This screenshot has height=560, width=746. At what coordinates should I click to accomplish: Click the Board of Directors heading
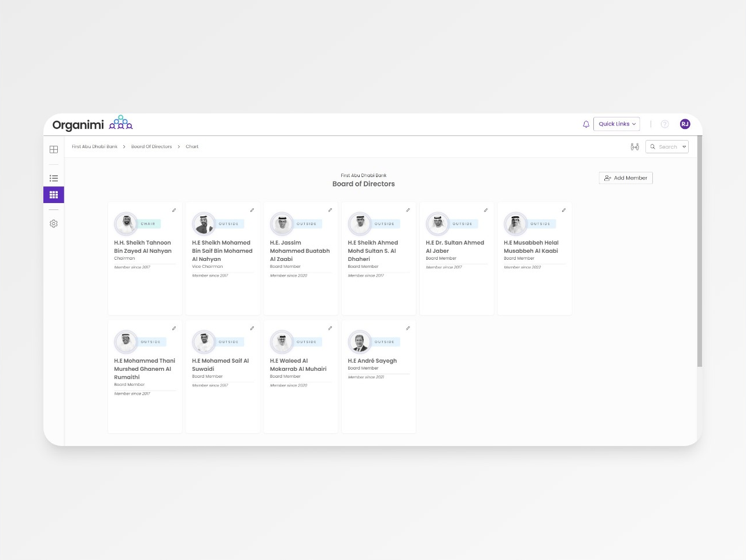click(x=364, y=184)
